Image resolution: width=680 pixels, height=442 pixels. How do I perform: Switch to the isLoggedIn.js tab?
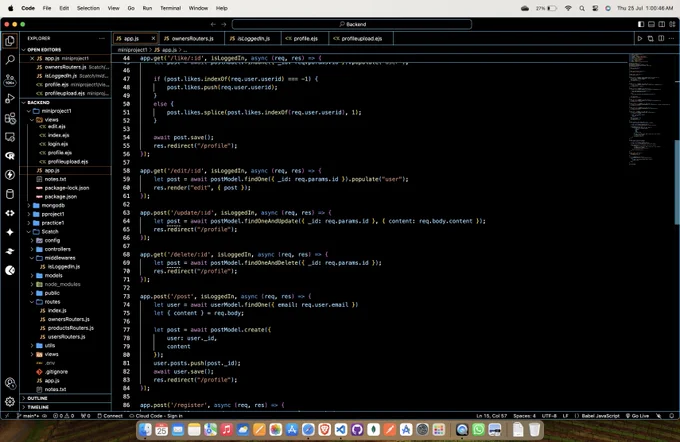pos(253,39)
